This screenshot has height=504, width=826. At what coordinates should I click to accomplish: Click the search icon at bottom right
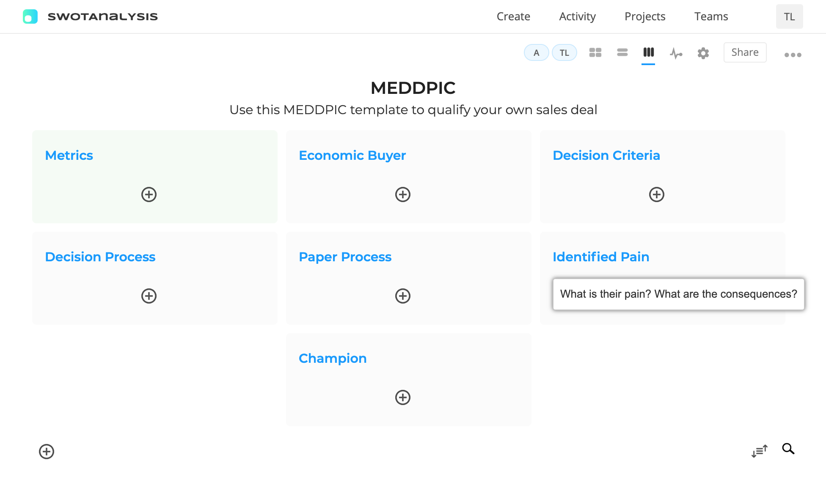coord(788,449)
